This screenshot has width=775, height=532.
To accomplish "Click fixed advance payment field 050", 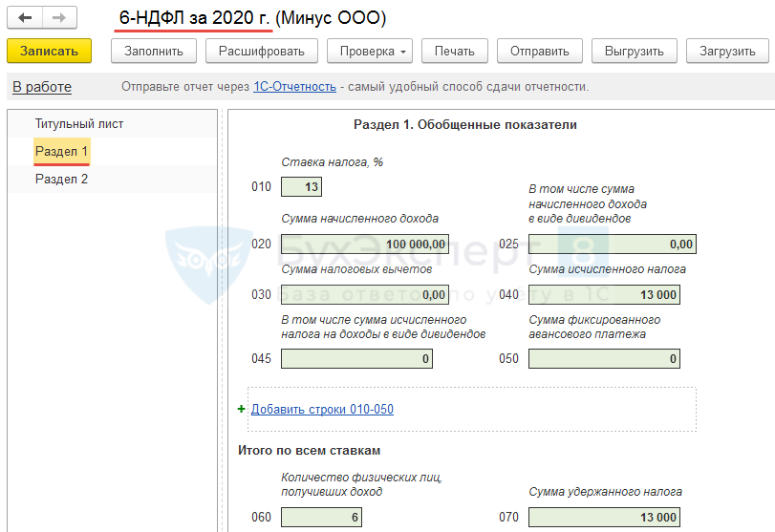I will [x=604, y=358].
